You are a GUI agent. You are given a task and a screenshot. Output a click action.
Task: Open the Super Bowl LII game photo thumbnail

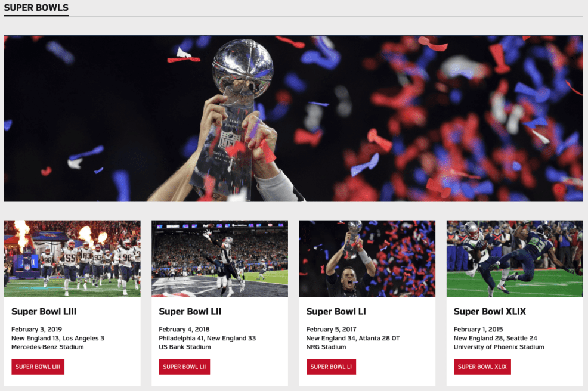(219, 259)
